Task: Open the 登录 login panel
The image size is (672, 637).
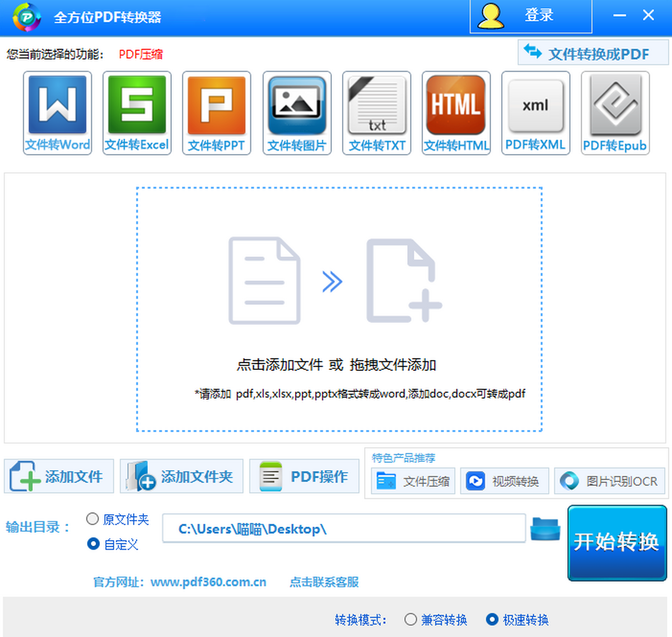Action: pos(530,16)
